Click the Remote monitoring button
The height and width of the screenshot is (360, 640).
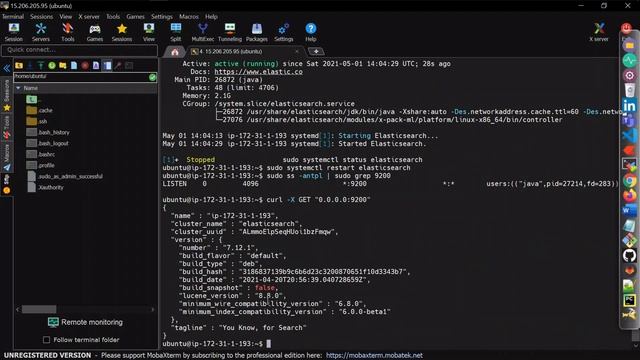click(x=85, y=322)
